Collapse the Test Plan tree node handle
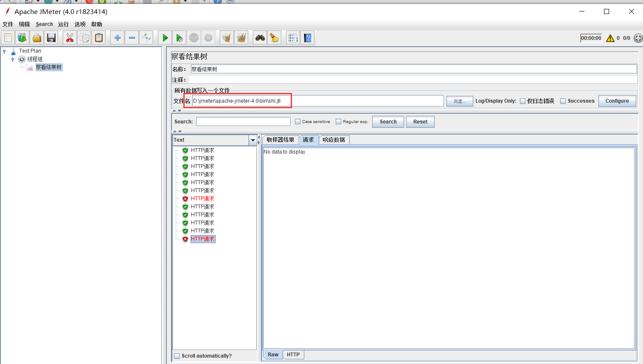 pos(5,51)
